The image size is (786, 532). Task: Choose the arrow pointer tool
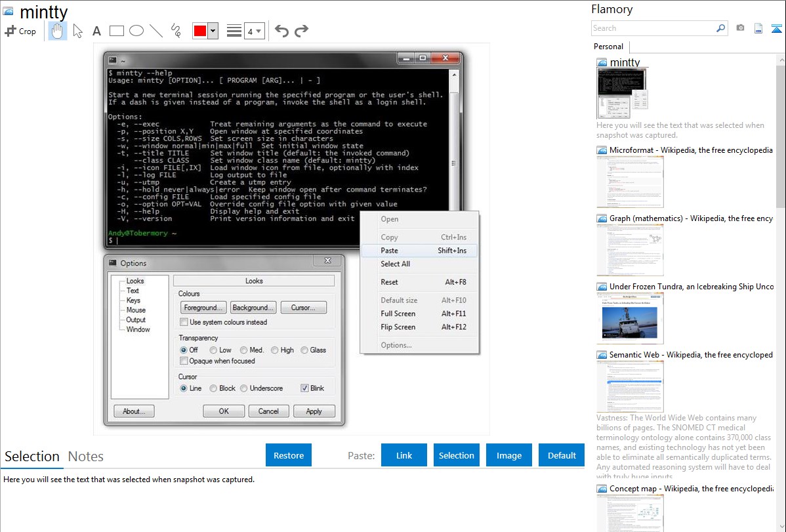77,31
